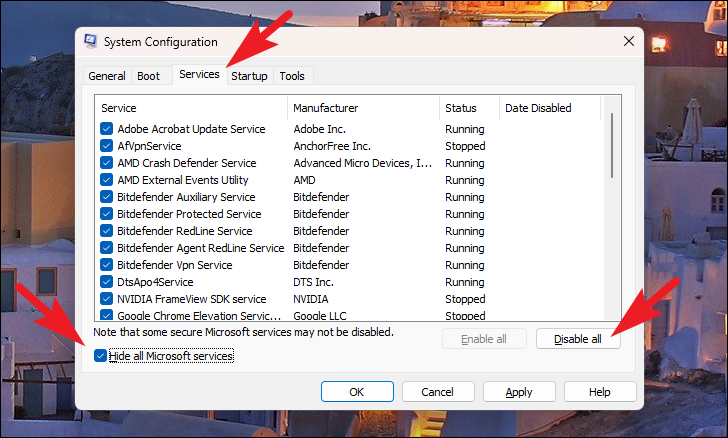Image resolution: width=728 pixels, height=438 pixels.
Task: Close the System Configuration dialog
Action: [629, 41]
